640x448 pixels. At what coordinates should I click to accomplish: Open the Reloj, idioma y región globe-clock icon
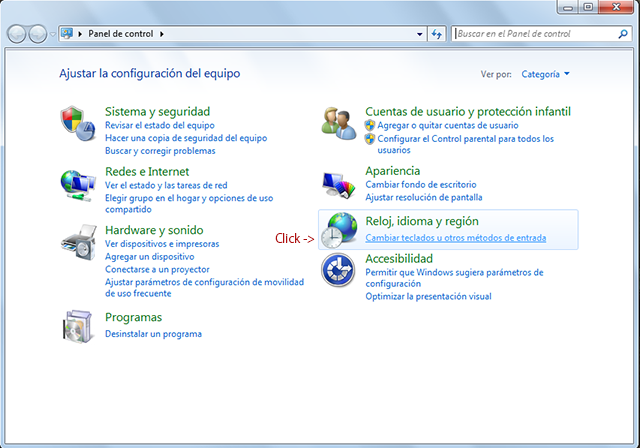[x=338, y=230]
